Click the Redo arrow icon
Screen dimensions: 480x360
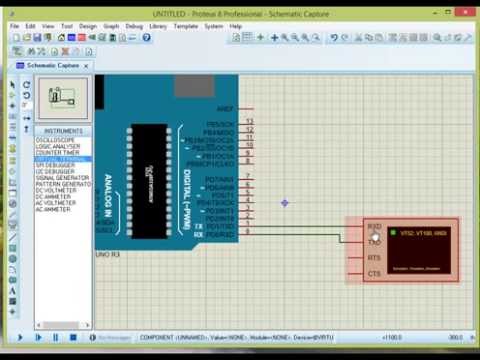click(345, 38)
